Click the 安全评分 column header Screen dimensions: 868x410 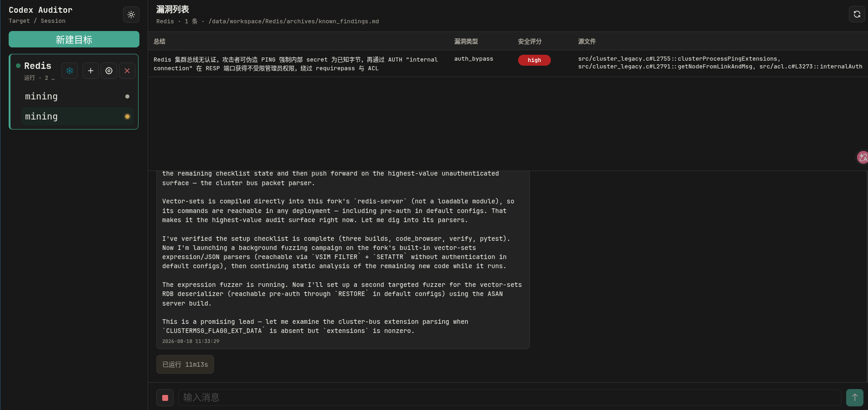530,42
